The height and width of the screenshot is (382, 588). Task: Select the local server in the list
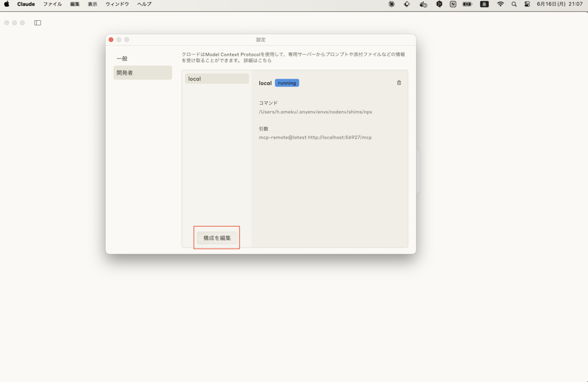217,78
